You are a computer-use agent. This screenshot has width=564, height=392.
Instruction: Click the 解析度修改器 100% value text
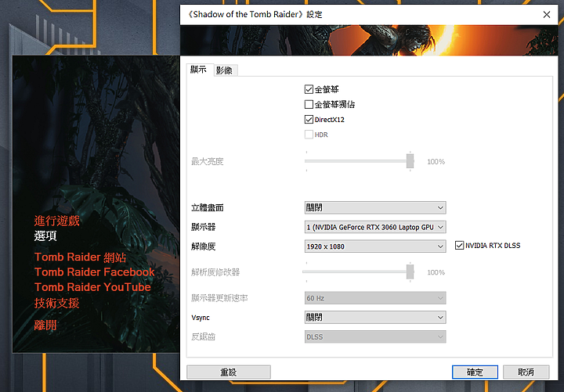(436, 272)
